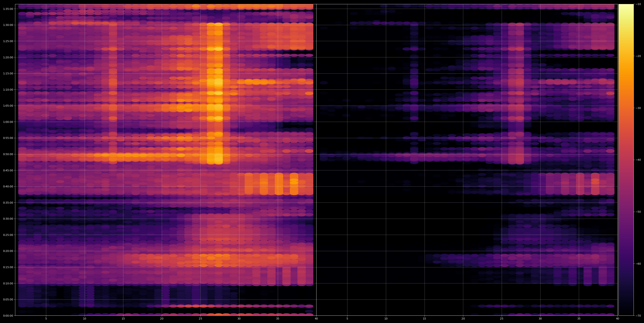This screenshot has height=323, width=644.
Task: Click the −10 colorbar tick label
Action: [x=638, y=4]
